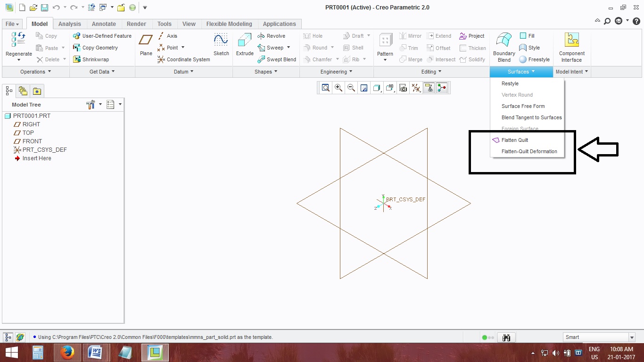Open datum display filters dropdown
644x362 pixels.
415,88
